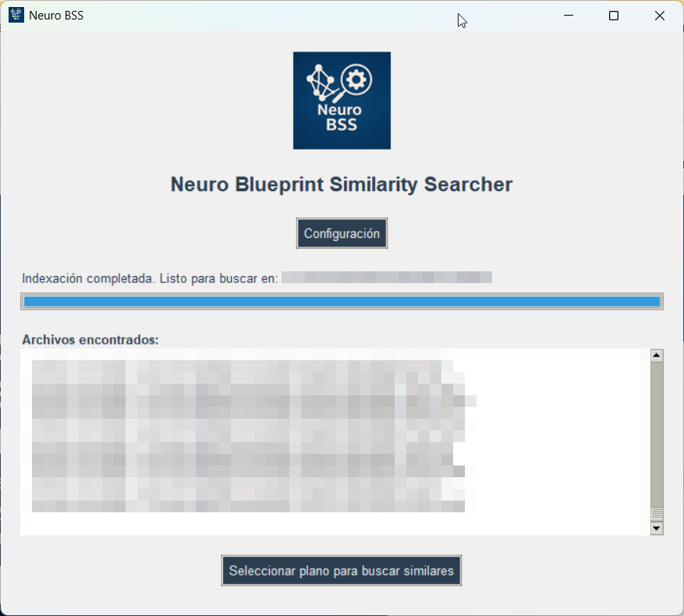Click the Neuro Blueprint Similarity Searcher heading

point(342,184)
